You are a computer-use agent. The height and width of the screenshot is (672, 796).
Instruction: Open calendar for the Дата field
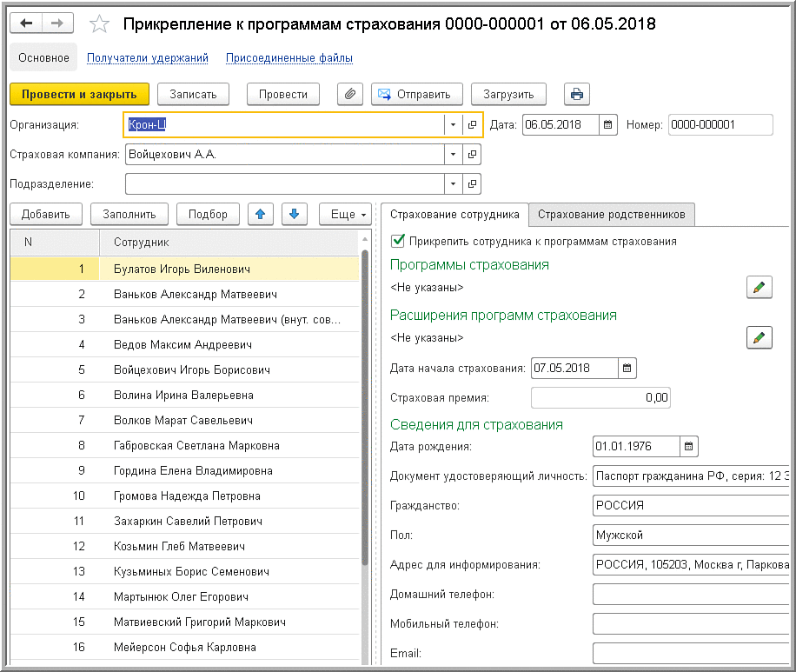tap(607, 124)
